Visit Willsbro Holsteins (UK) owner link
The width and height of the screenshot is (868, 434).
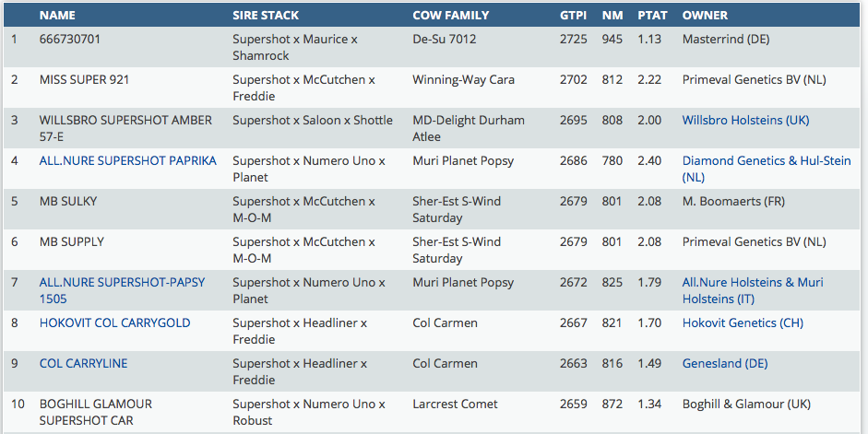click(744, 120)
